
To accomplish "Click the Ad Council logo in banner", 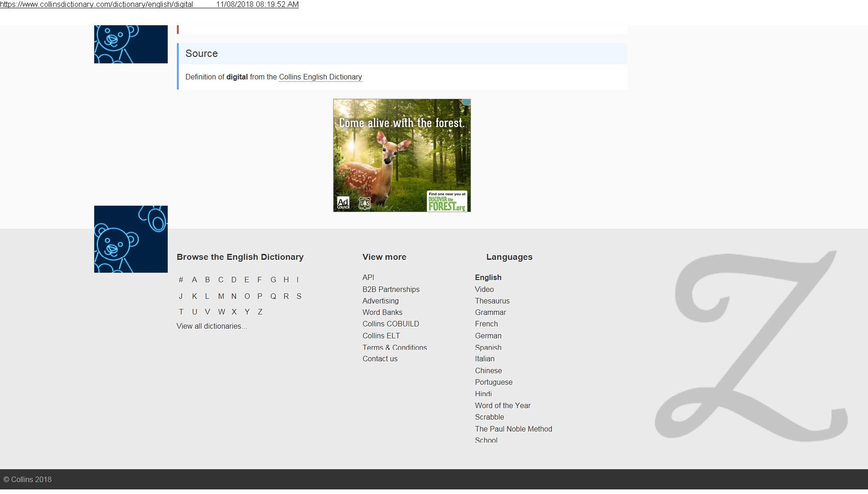I will pos(343,203).
